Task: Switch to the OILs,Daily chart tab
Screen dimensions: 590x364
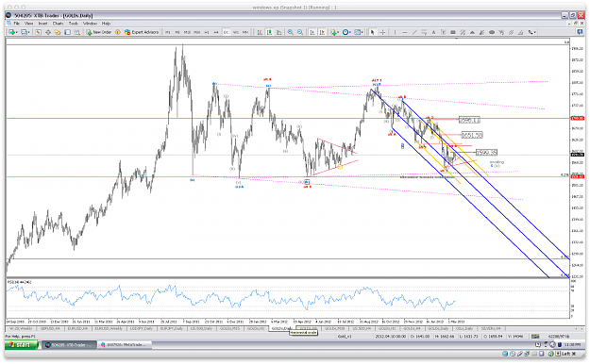Action: 464,328
